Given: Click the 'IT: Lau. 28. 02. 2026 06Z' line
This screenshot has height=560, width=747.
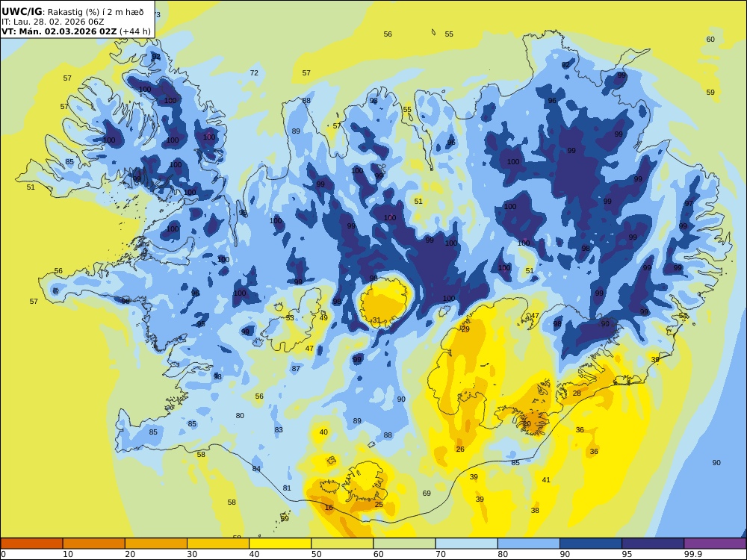Looking at the screenshot, I should (x=52, y=22).
